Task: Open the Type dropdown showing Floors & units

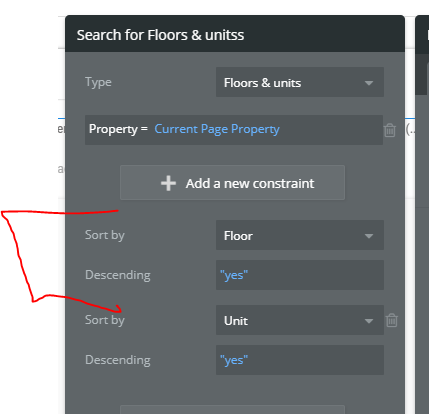Action: [x=300, y=82]
